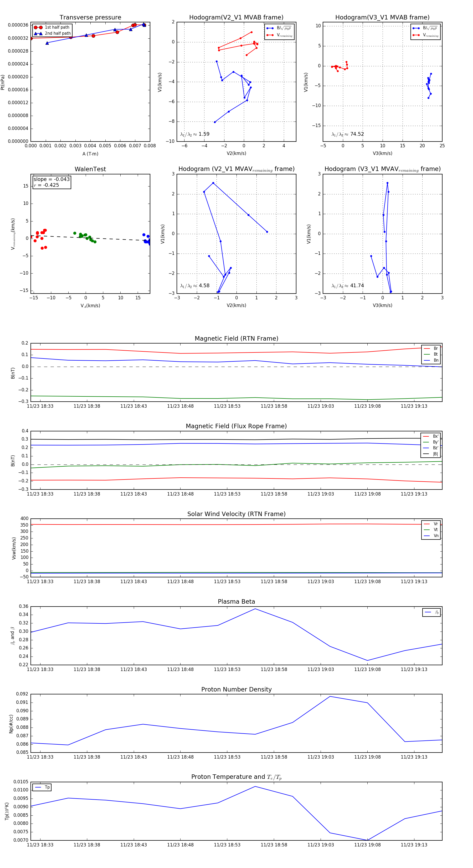Click the Bx' legend entry
This screenshot has height=868, width=473.
pos(431,436)
